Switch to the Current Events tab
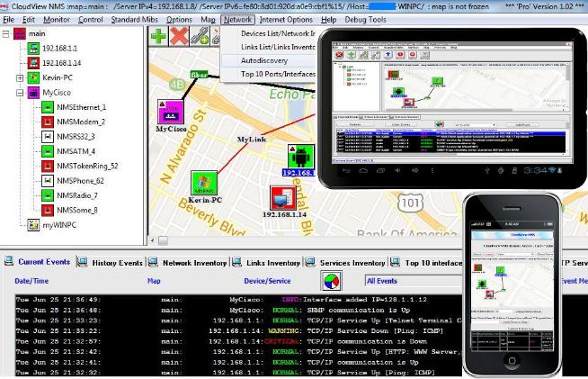 pos(38,262)
